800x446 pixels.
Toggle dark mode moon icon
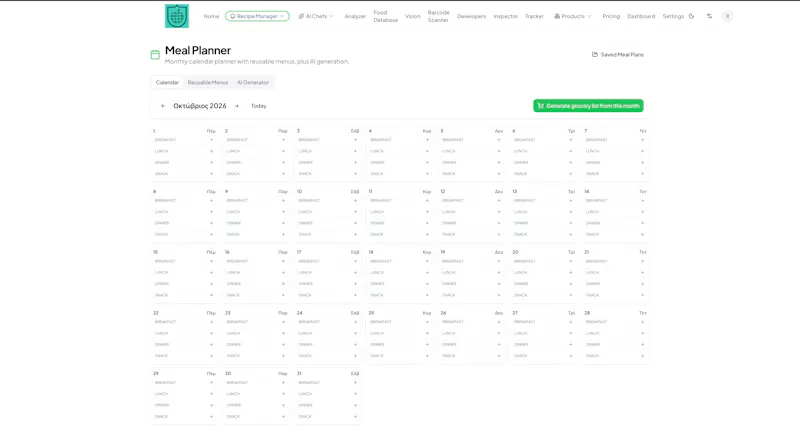pyautogui.click(x=691, y=16)
